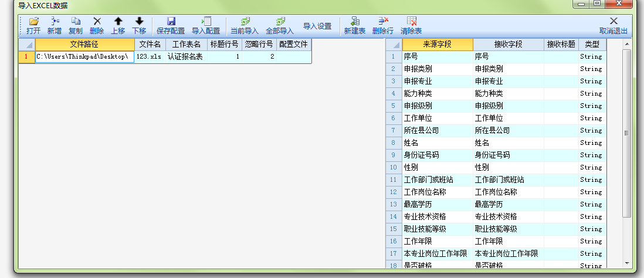Viewport: 644px width, 278px height.
Task: Click the 全部导入 icon
Action: [x=280, y=21]
